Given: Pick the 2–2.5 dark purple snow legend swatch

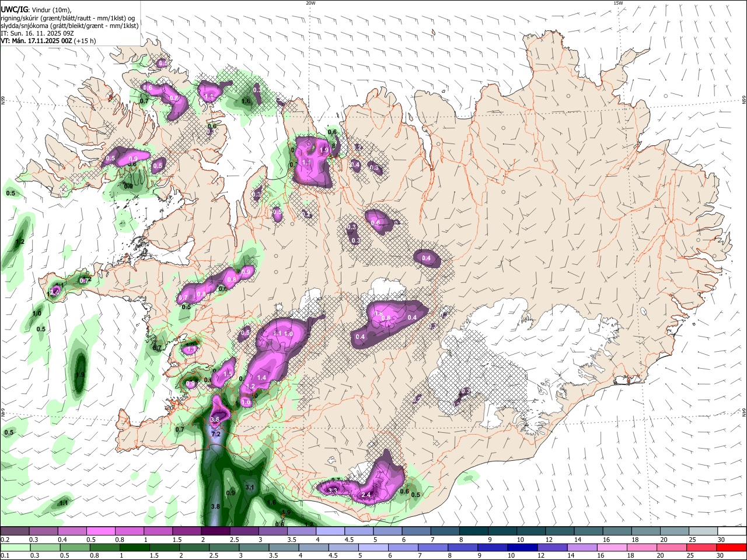Looking at the screenshot, I should (x=215, y=531).
